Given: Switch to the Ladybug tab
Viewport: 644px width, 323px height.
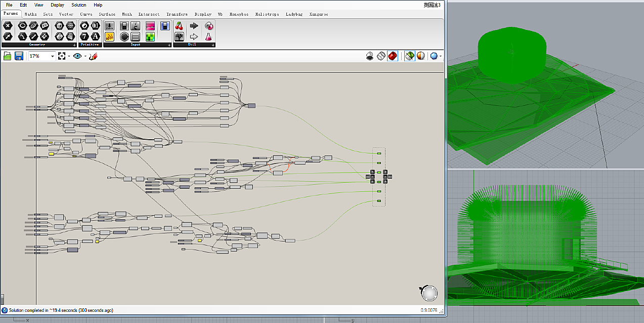Looking at the screenshot, I should point(294,14).
